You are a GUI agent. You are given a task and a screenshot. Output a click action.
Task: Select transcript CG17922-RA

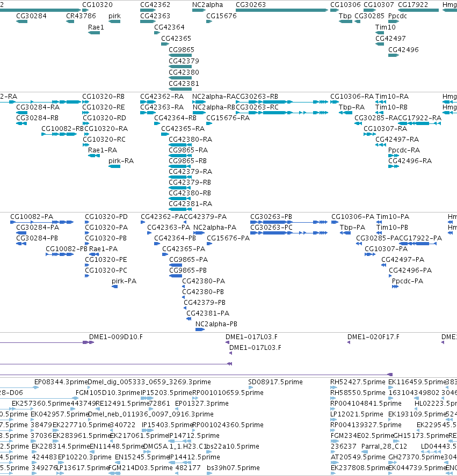419,118
